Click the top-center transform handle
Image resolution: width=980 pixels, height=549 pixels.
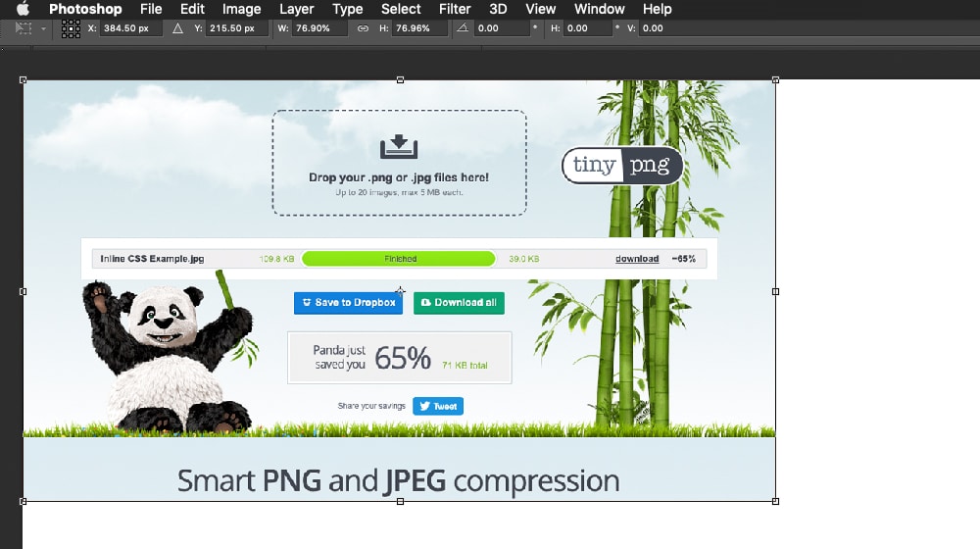(x=400, y=80)
